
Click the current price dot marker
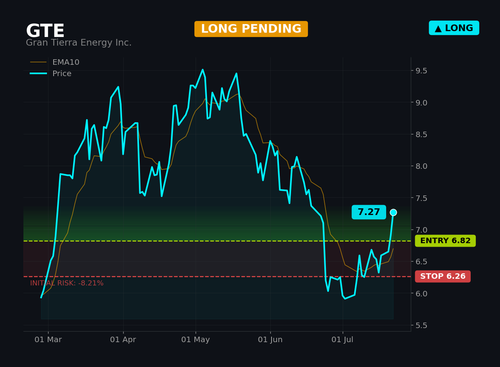pyautogui.click(x=393, y=212)
